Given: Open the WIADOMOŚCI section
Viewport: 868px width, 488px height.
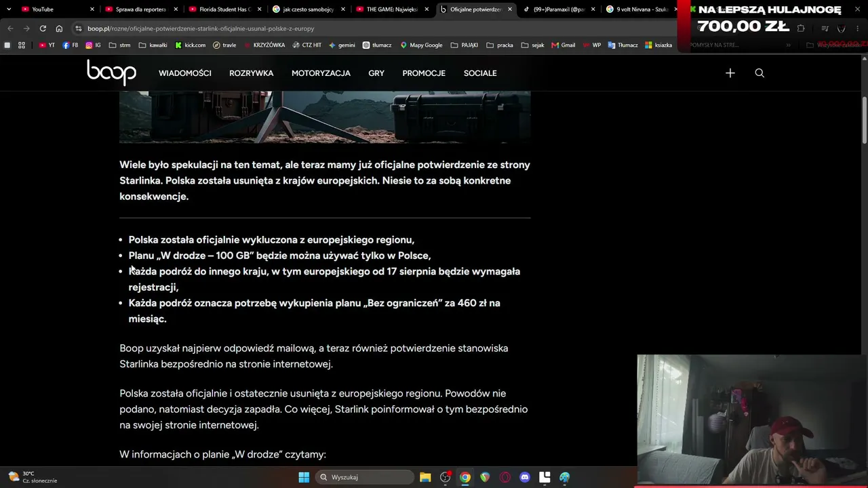Looking at the screenshot, I should [185, 73].
